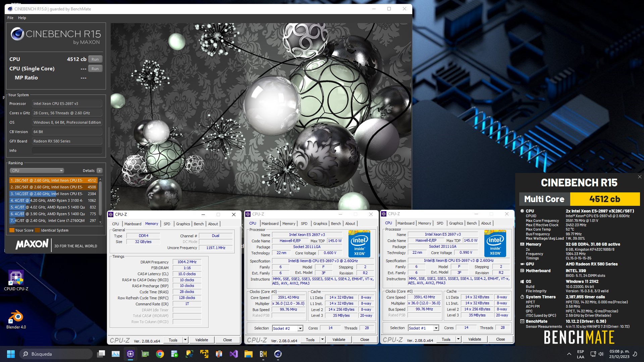
Task: Open the database tools taskbar icon
Action: click(x=190, y=354)
